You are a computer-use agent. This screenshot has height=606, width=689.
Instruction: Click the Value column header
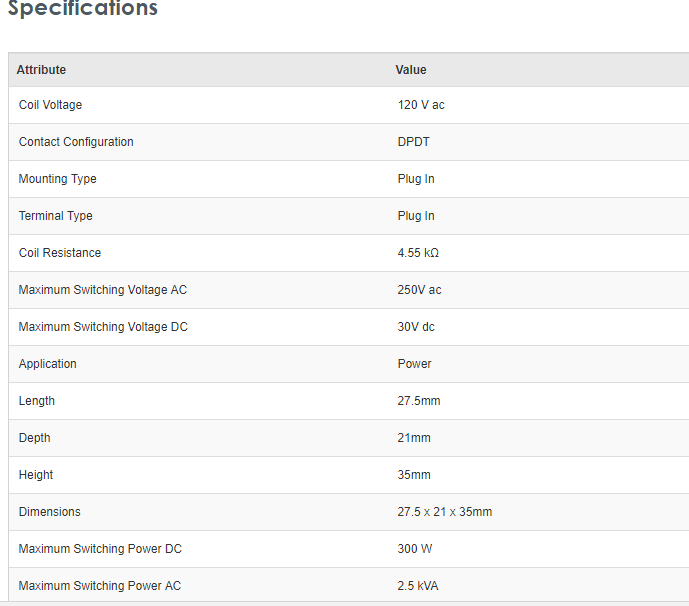click(411, 70)
